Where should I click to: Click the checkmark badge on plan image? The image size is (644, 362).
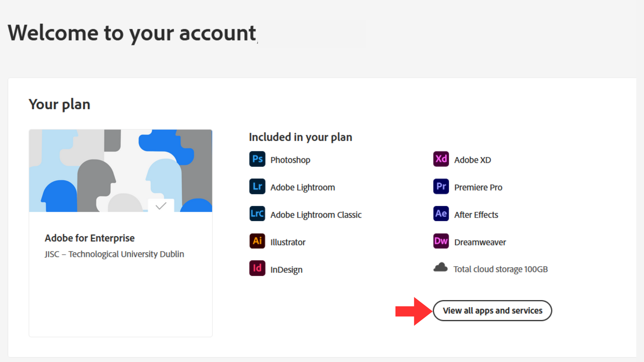click(x=161, y=205)
